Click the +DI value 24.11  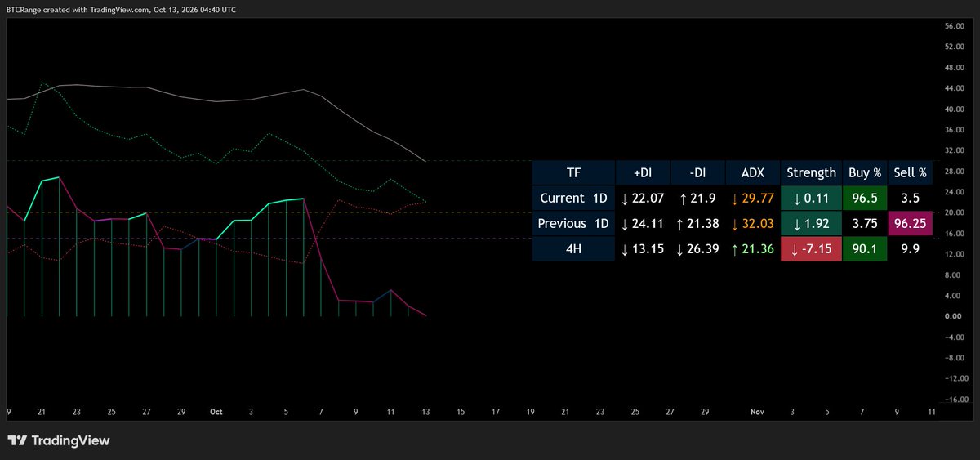pyautogui.click(x=642, y=223)
